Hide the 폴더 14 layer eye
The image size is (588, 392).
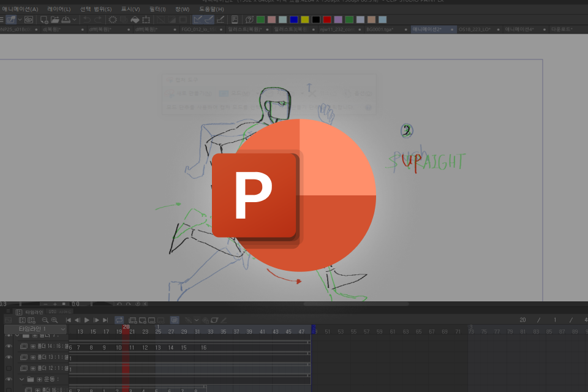pos(9,346)
